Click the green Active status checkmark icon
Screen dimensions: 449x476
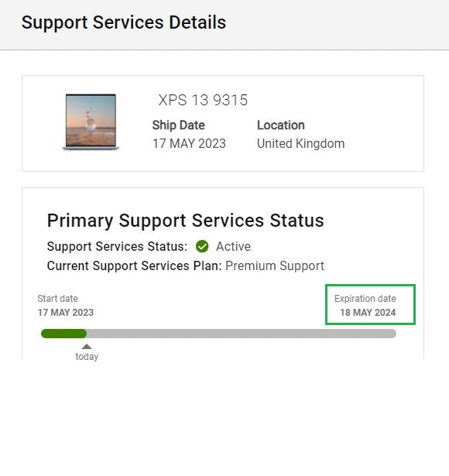(x=202, y=246)
